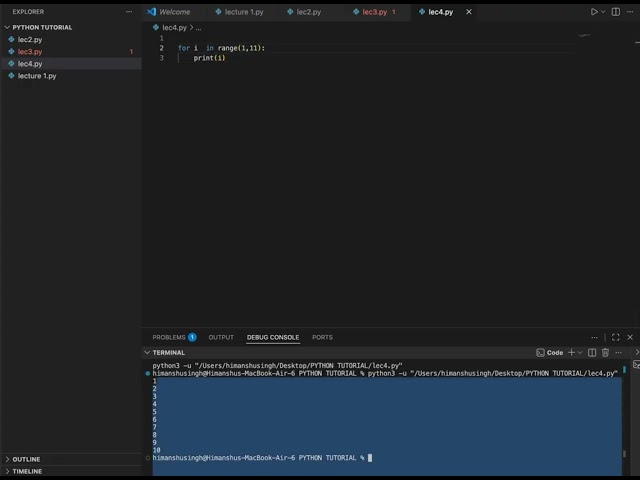The height and width of the screenshot is (480, 640).
Task: Click the breadcrumb ellipsis segment
Action: pyautogui.click(x=198, y=28)
